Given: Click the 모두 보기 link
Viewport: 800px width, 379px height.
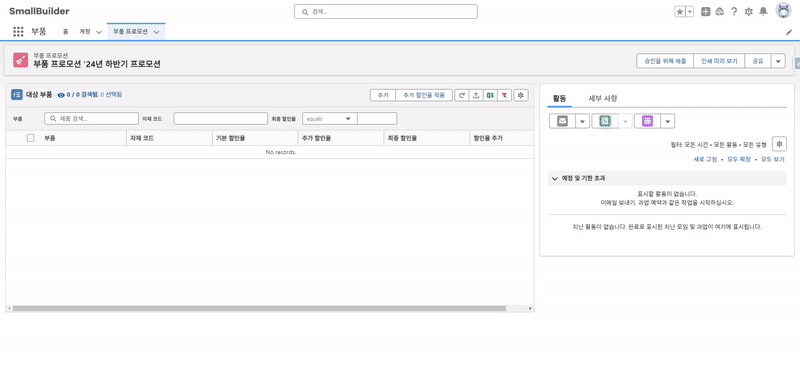Looking at the screenshot, I should 772,160.
